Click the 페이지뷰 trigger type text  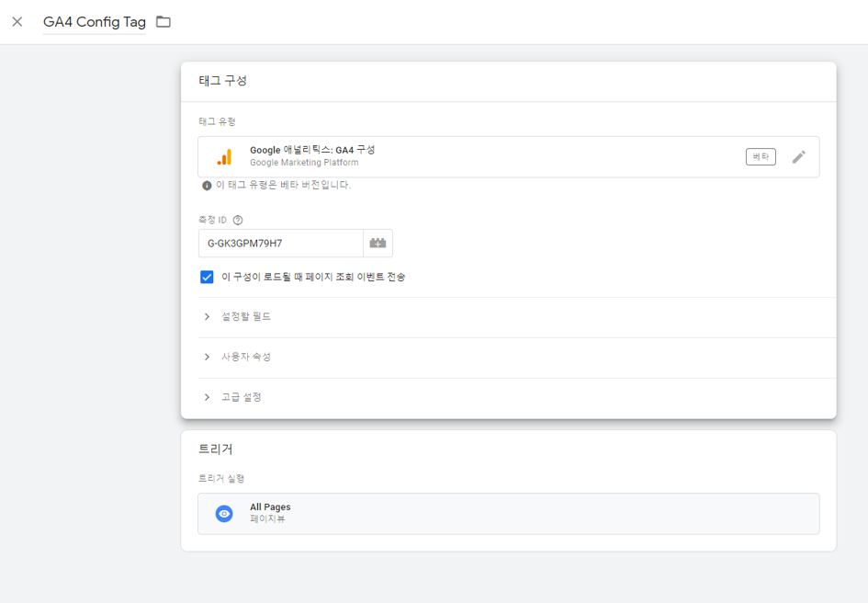pos(267,518)
